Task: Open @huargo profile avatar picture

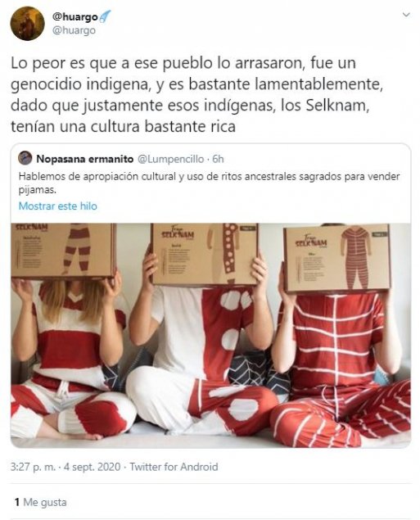Action: (x=27, y=24)
